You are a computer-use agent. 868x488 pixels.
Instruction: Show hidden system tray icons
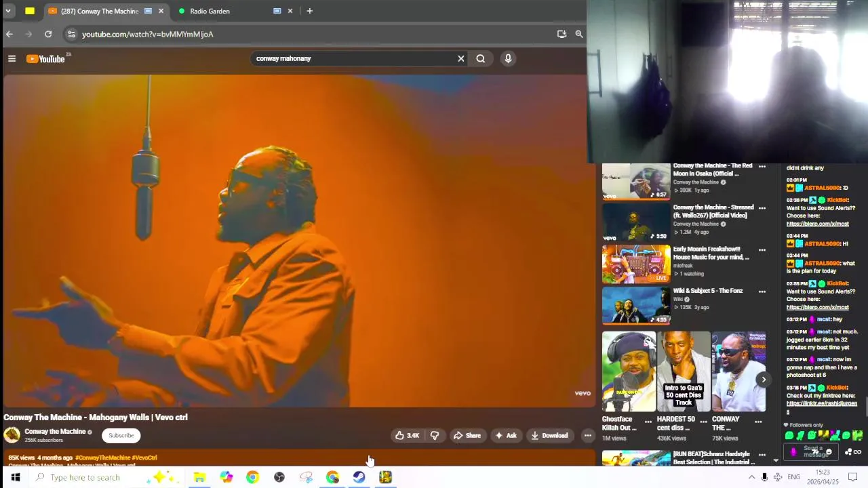click(x=751, y=477)
